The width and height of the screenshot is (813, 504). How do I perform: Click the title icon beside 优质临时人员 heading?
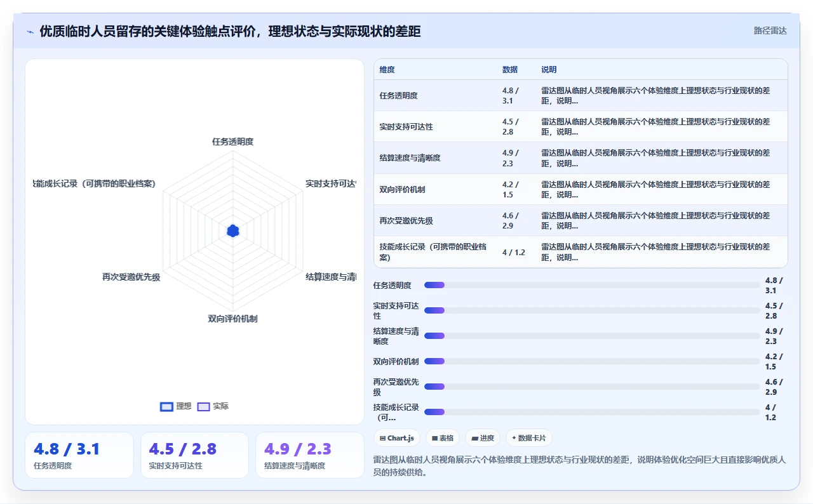point(30,32)
